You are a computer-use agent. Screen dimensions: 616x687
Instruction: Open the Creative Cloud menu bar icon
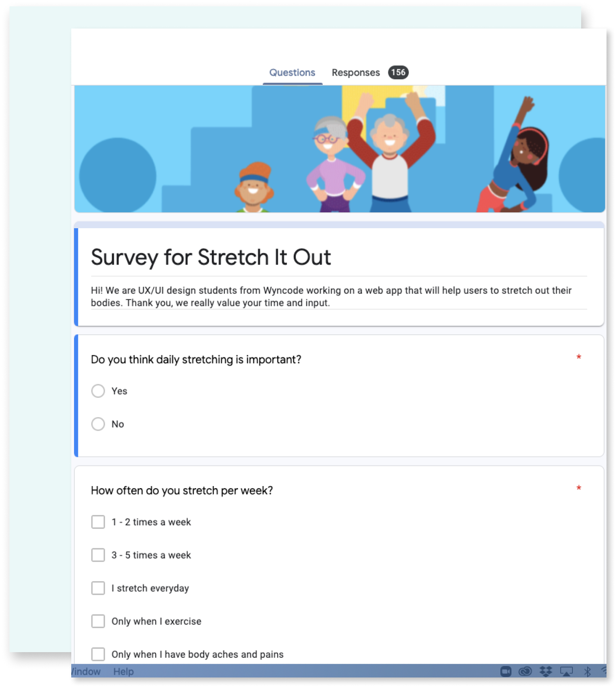point(525,671)
